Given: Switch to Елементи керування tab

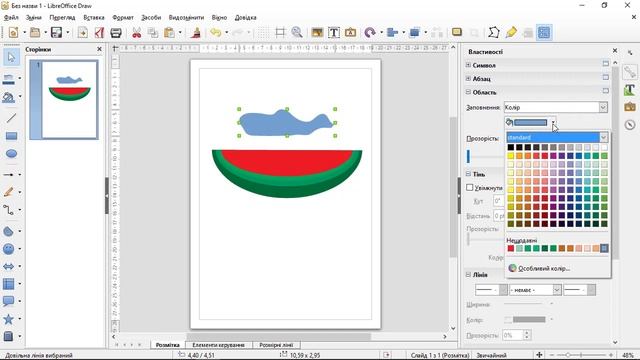Looking at the screenshot, I should click(x=218, y=345).
